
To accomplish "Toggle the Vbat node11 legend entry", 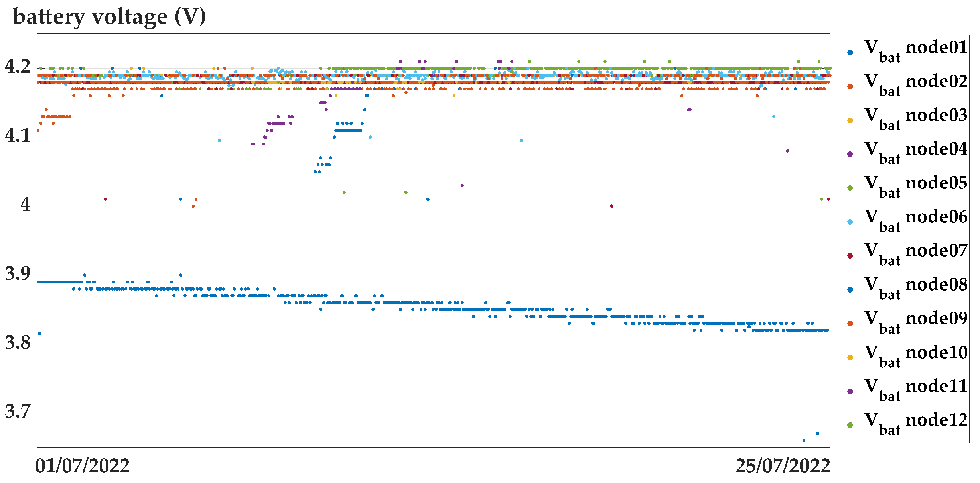I will [x=915, y=391].
